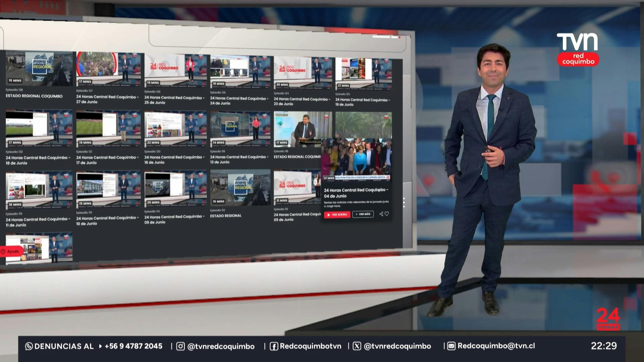The height and width of the screenshot is (362, 644).
Task: Share the 04 de Junio episode
Action: (x=381, y=214)
